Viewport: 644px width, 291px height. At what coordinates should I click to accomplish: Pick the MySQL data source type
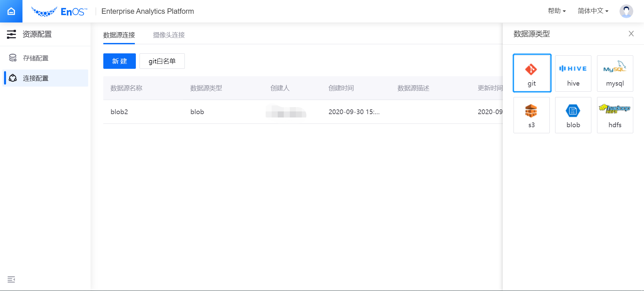pyautogui.click(x=614, y=73)
